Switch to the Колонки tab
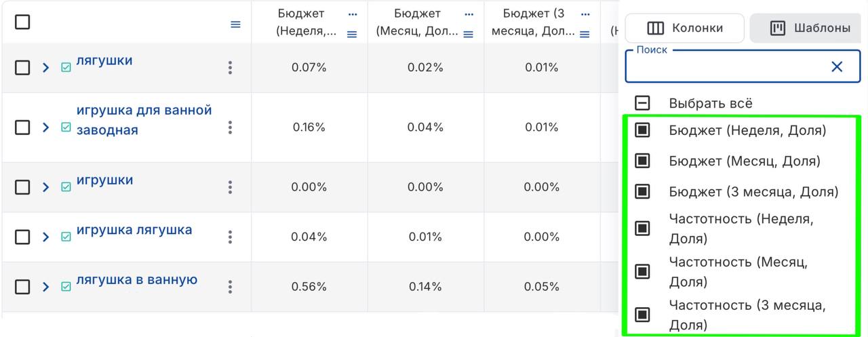 [685, 28]
